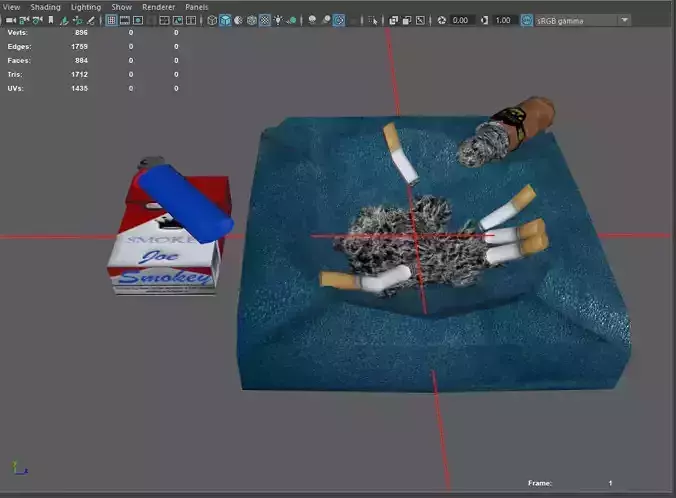Image resolution: width=676 pixels, height=498 pixels.
Task: Click the X-Ray icon
Action: 393,20
